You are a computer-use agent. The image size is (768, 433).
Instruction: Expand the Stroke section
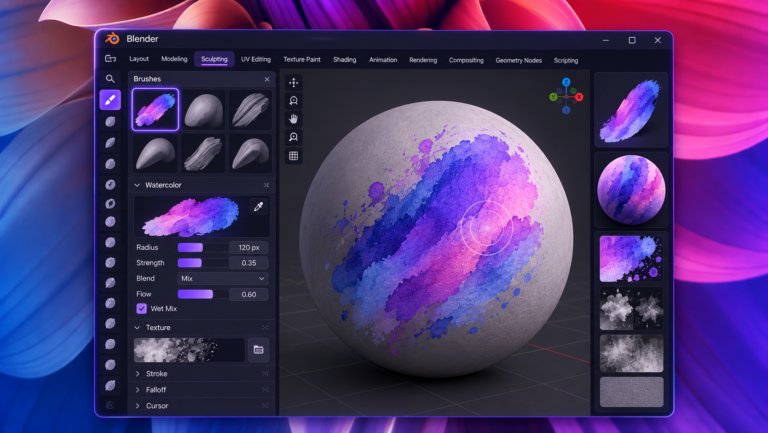(138, 374)
